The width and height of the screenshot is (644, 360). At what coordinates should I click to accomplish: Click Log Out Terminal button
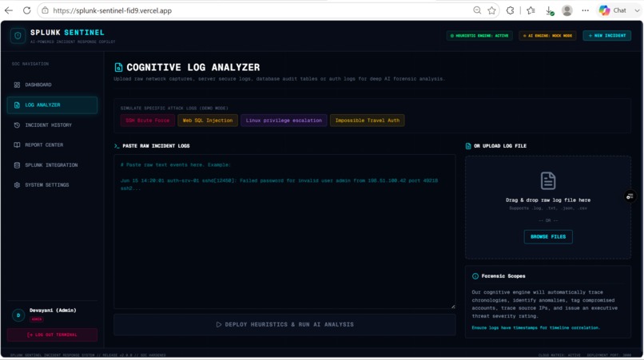(x=52, y=335)
